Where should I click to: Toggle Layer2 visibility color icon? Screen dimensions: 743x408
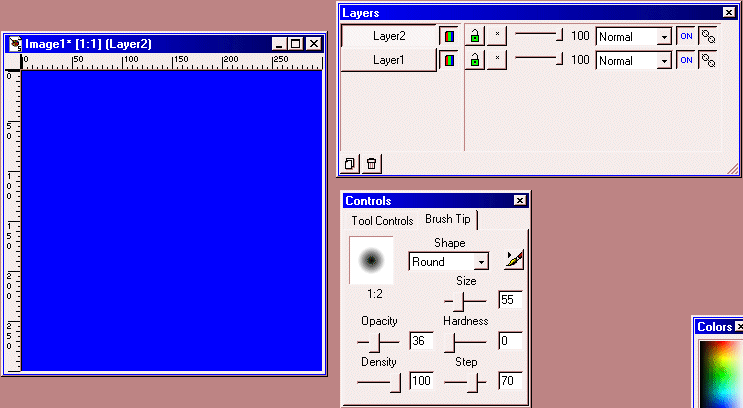(x=449, y=36)
